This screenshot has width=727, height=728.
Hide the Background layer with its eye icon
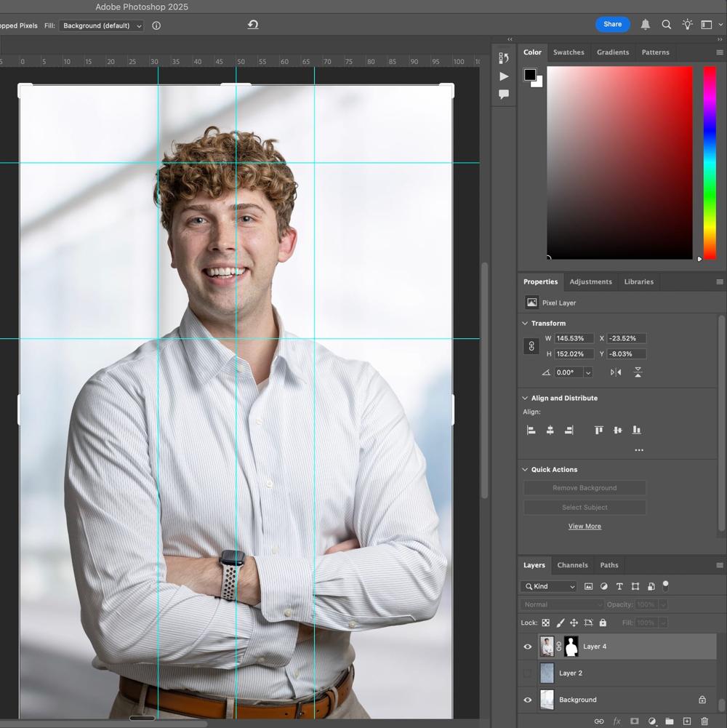point(528,700)
